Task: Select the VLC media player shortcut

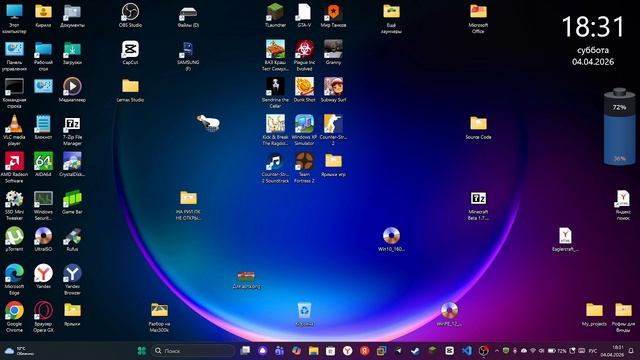Action: click(x=14, y=131)
